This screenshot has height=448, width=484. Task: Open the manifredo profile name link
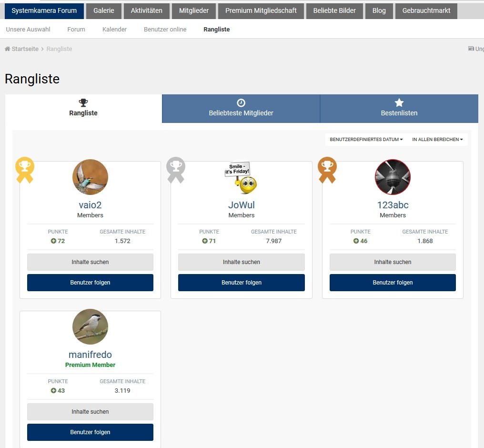(x=90, y=355)
